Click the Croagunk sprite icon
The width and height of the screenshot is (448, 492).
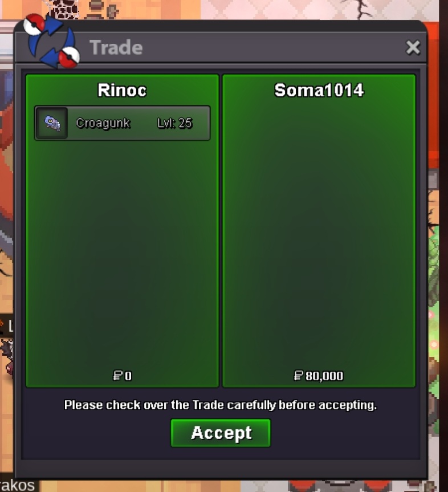click(x=51, y=123)
